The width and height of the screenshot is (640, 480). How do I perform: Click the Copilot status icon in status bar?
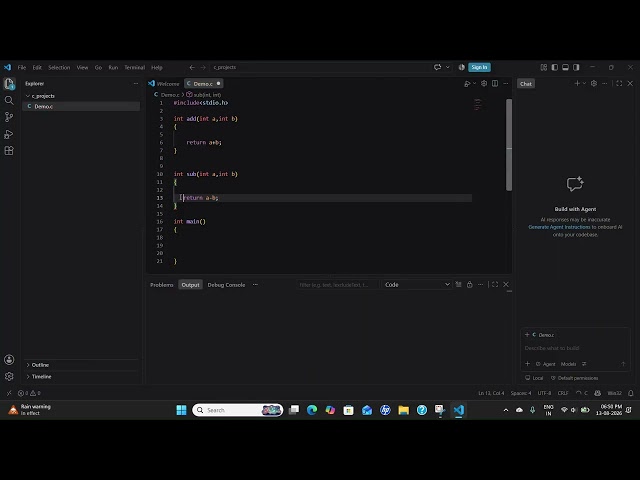coord(598,393)
